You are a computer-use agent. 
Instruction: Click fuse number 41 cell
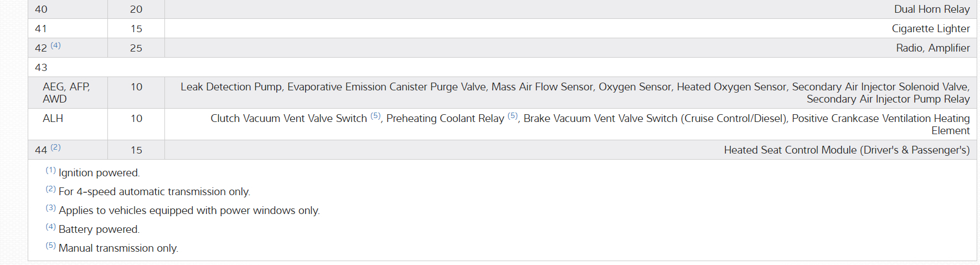click(42, 29)
